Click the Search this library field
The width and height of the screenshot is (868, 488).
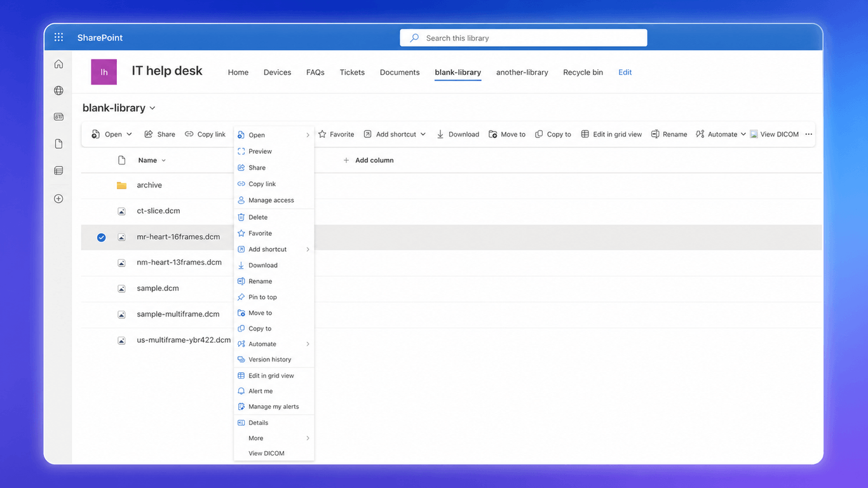coord(524,38)
